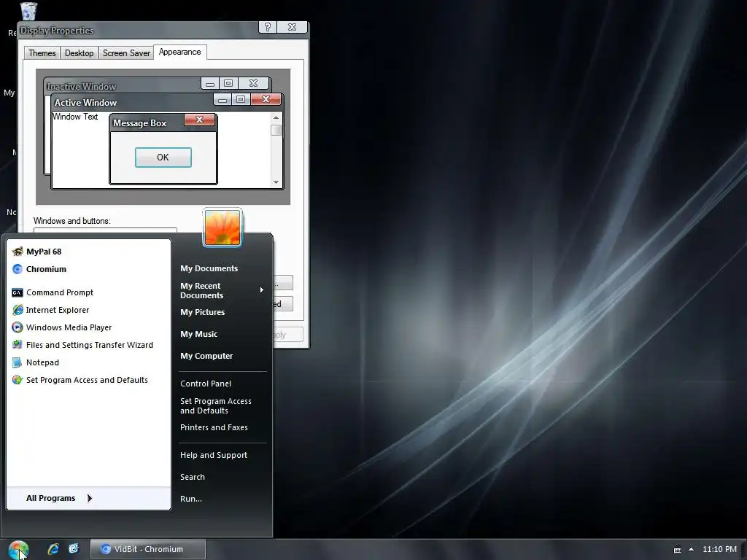Image resolution: width=747 pixels, height=560 pixels.
Task: Open Recycle Bin on the desktop
Action: 28,11
